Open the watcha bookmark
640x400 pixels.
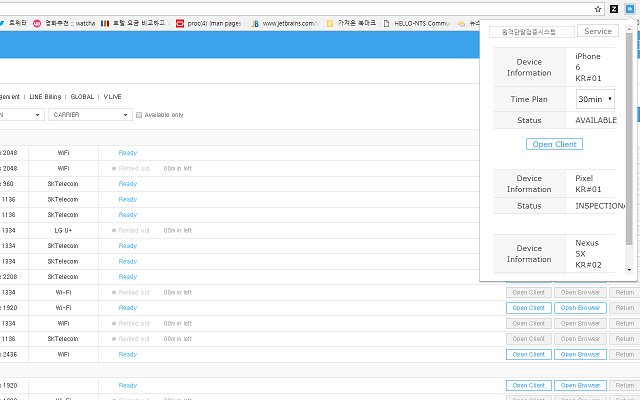(x=64, y=23)
